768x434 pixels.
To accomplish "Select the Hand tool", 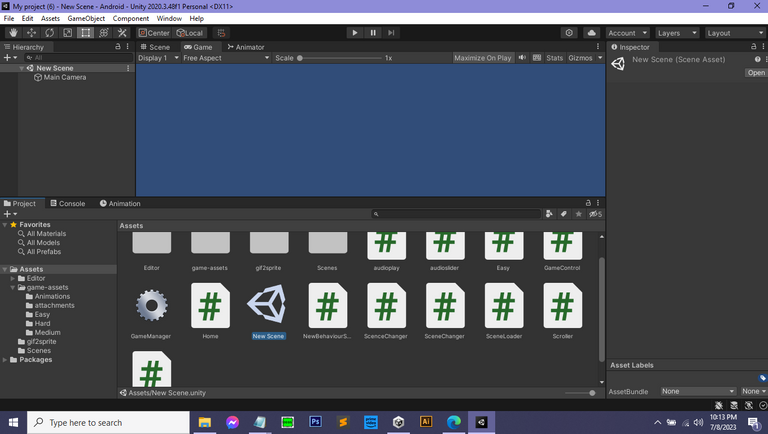I will [13, 33].
